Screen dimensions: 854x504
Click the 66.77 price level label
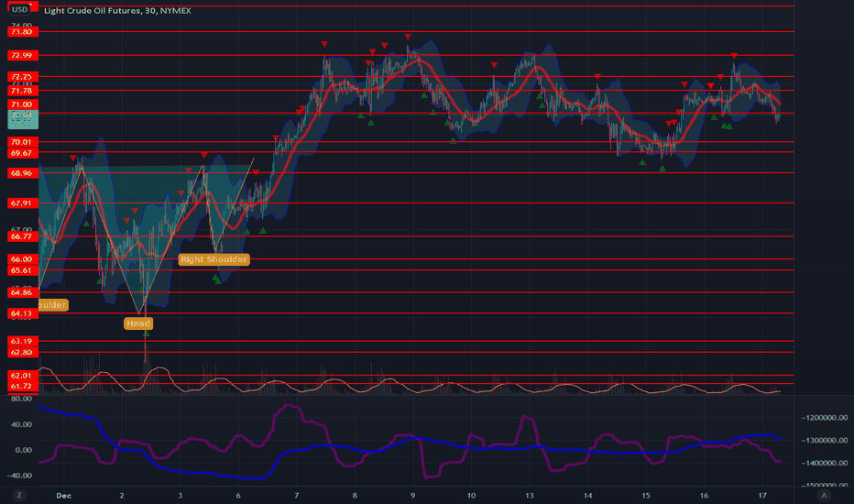pyautogui.click(x=22, y=236)
